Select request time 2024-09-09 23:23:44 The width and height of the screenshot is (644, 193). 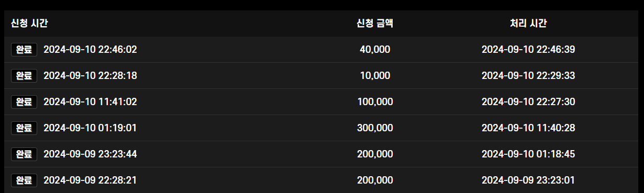(90, 154)
